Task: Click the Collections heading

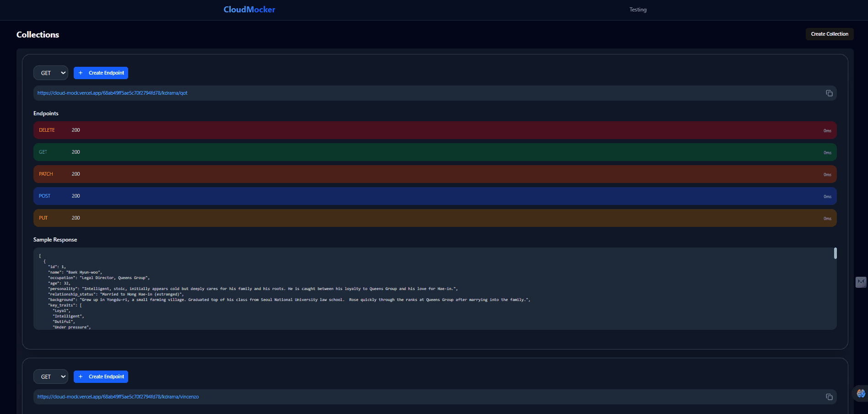Action: click(x=38, y=34)
